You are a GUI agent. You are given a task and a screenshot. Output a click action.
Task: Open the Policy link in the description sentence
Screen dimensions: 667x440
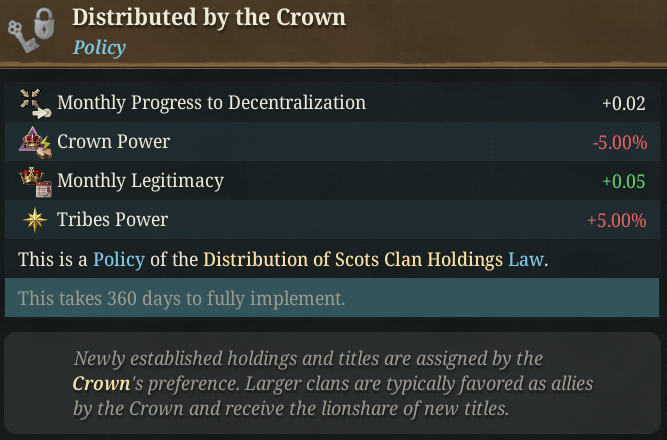[119, 259]
